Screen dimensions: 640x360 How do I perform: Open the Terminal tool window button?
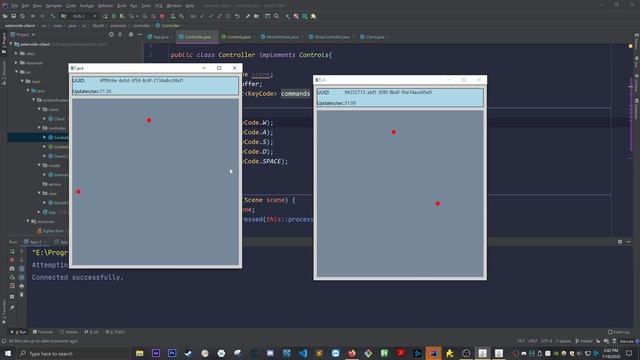(43, 332)
